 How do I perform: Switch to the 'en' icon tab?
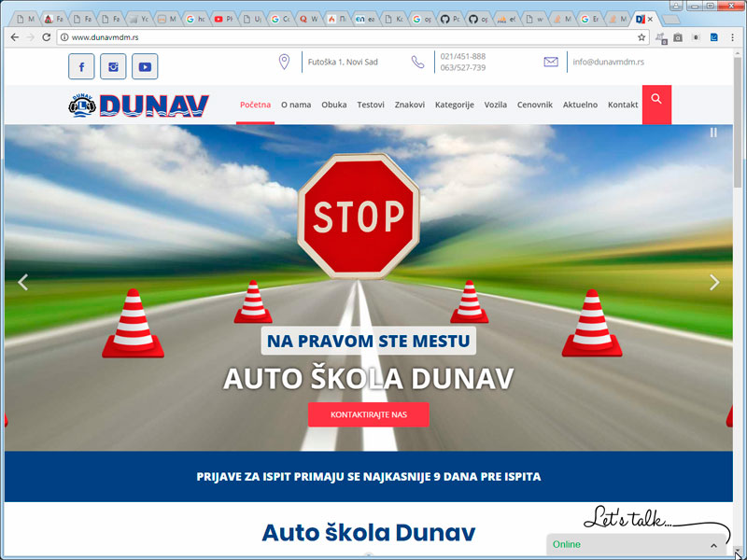365,19
